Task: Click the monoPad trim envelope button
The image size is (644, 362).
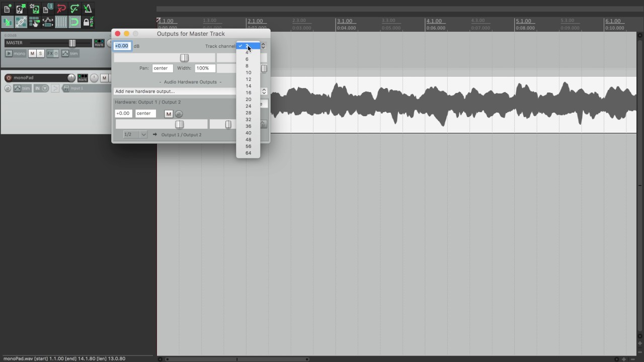Action: (x=22, y=88)
